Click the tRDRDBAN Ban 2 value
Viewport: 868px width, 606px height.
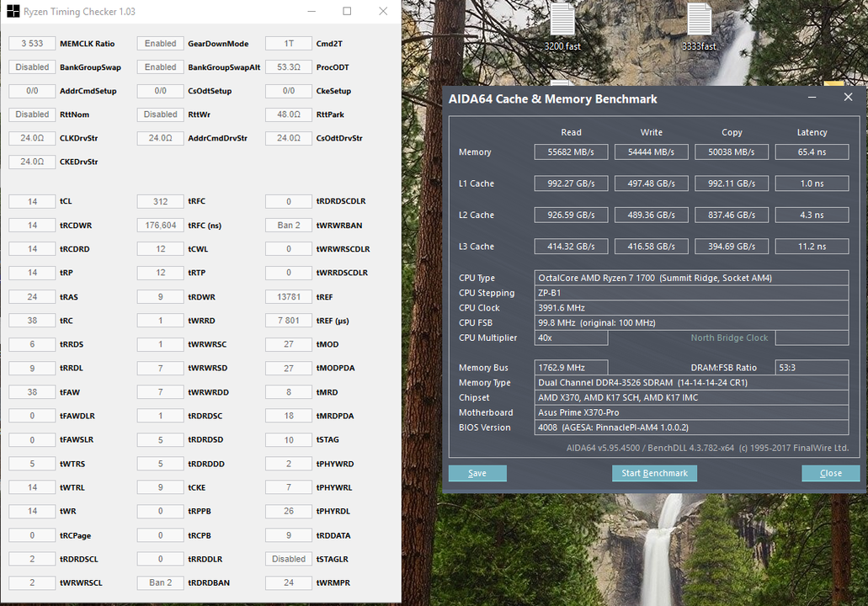[161, 582]
